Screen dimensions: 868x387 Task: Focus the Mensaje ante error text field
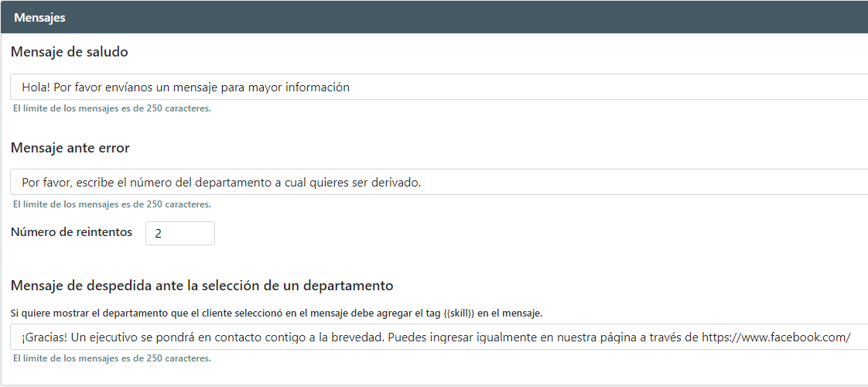[439, 182]
